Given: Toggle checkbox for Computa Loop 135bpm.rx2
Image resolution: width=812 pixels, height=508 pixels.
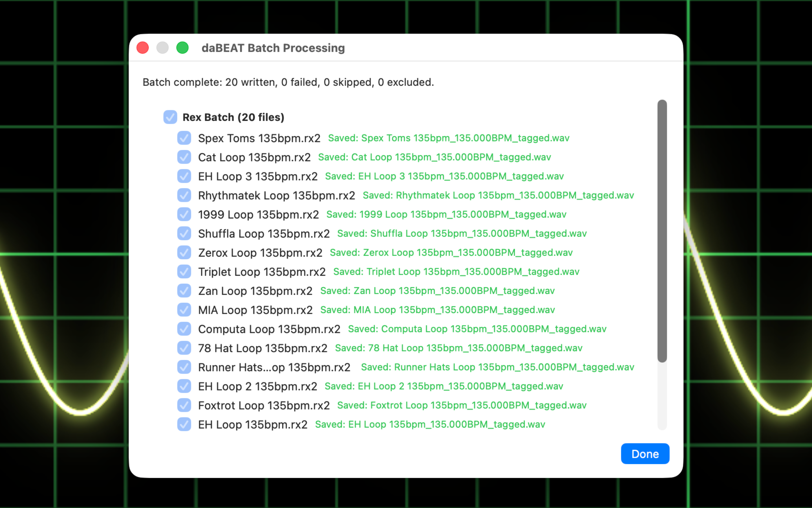Looking at the screenshot, I should tap(184, 329).
